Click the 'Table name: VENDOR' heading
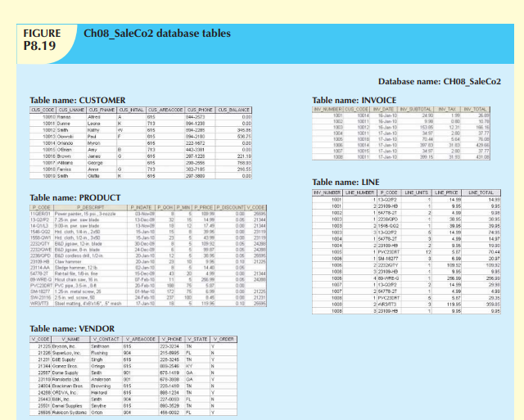This screenshot has width=524, height=420. [x=73, y=328]
